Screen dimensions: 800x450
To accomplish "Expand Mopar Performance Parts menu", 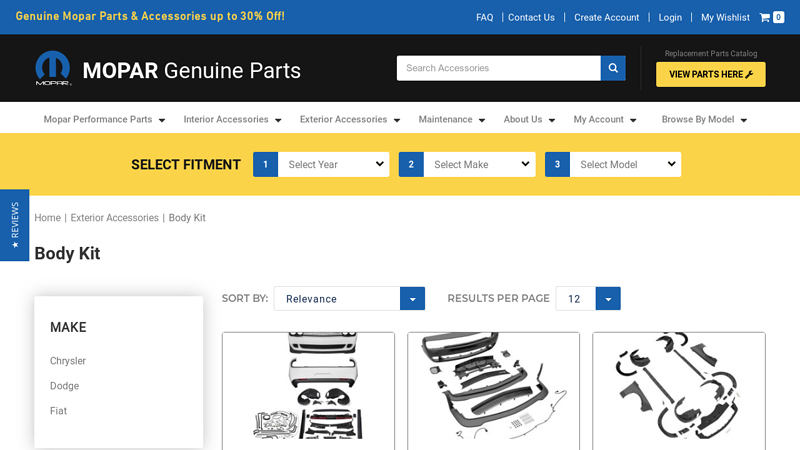I will [x=104, y=119].
